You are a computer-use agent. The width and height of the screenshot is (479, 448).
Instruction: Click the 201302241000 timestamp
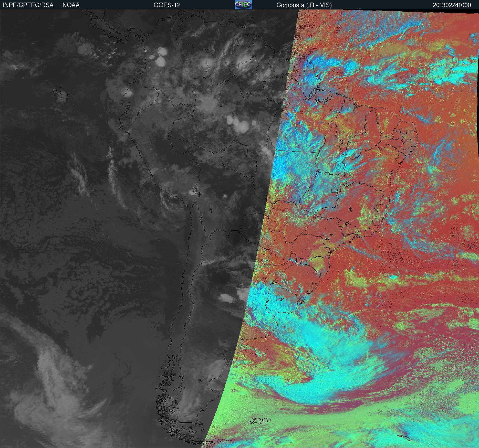point(452,5)
